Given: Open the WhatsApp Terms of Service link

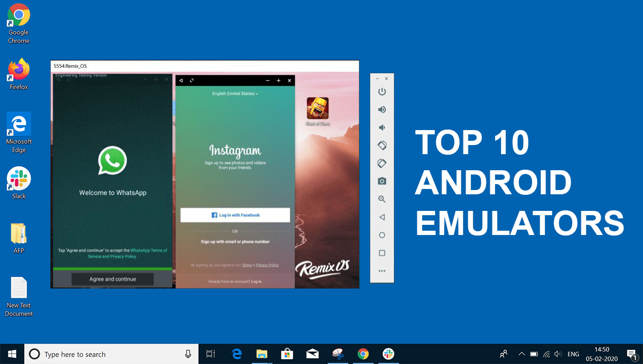Looking at the screenshot, I should click(x=148, y=251).
